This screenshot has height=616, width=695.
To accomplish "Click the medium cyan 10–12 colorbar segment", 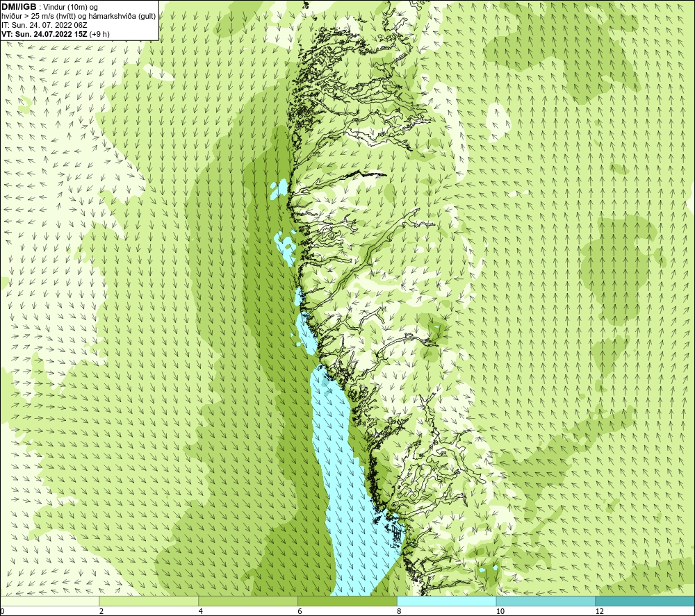I will coord(546,601).
